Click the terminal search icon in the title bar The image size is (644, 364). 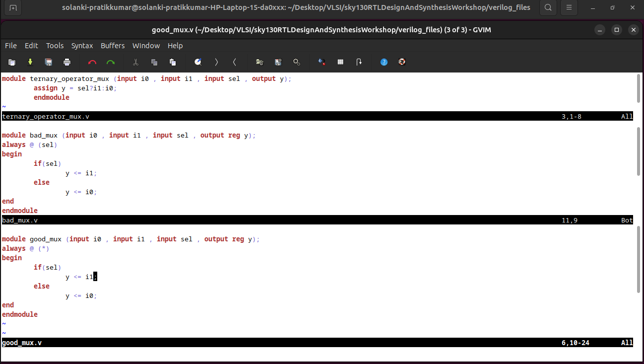(548, 7)
